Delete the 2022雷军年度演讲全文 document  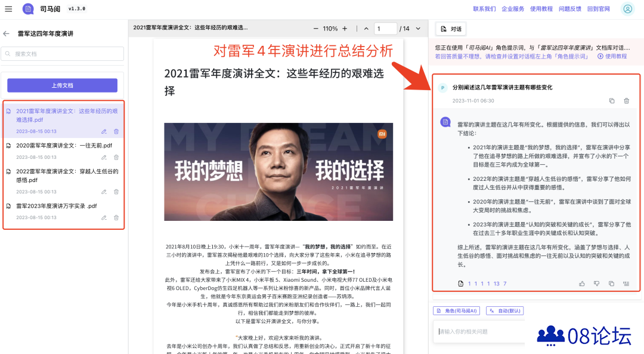tap(116, 192)
